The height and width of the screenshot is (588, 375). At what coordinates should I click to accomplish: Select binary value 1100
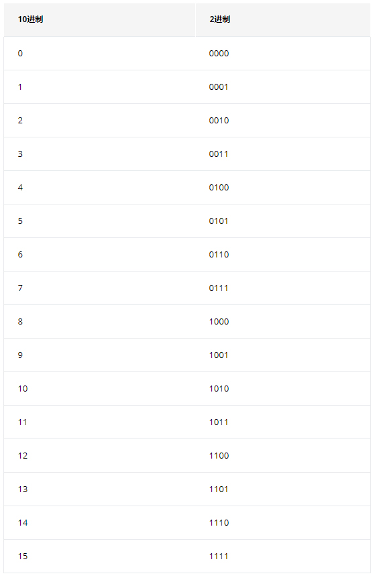tap(219, 456)
